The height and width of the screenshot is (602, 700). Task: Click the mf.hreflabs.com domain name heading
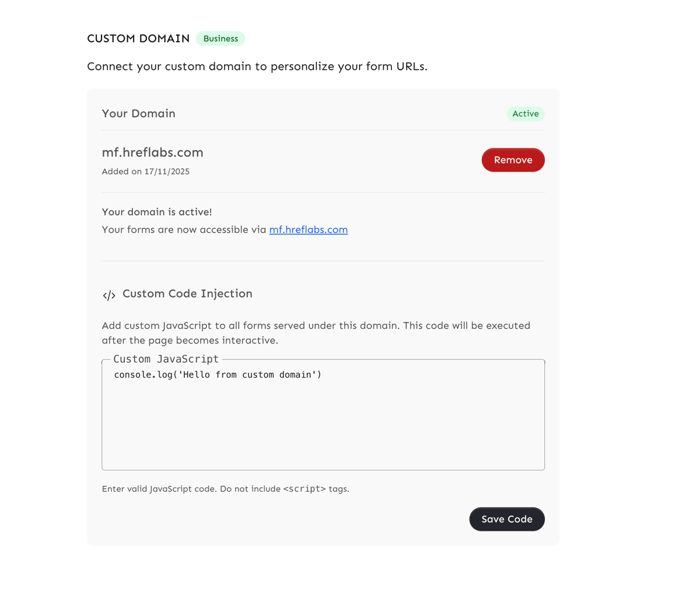(152, 152)
